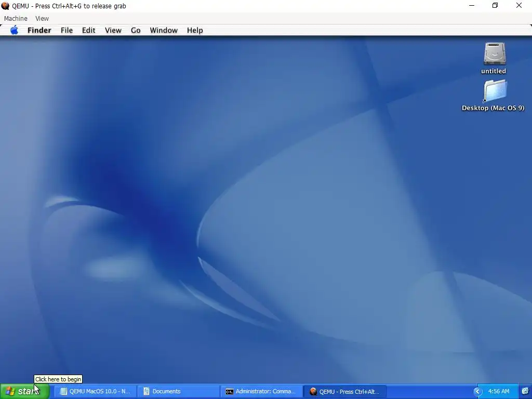Open the Apple menu logo
The height and width of the screenshot is (399, 532).
[14, 30]
